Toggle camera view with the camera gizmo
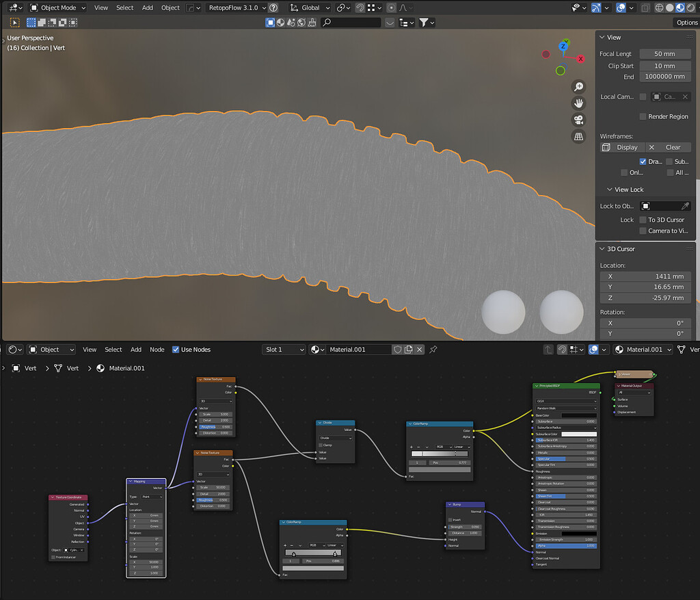 [578, 120]
